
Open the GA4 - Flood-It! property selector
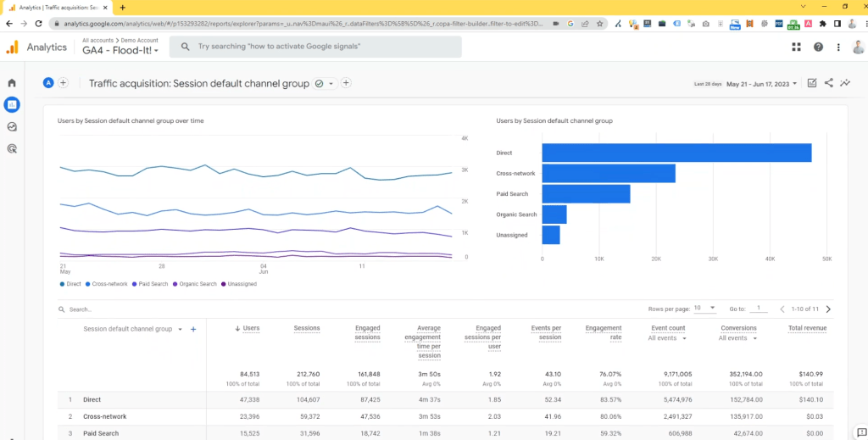coord(120,51)
